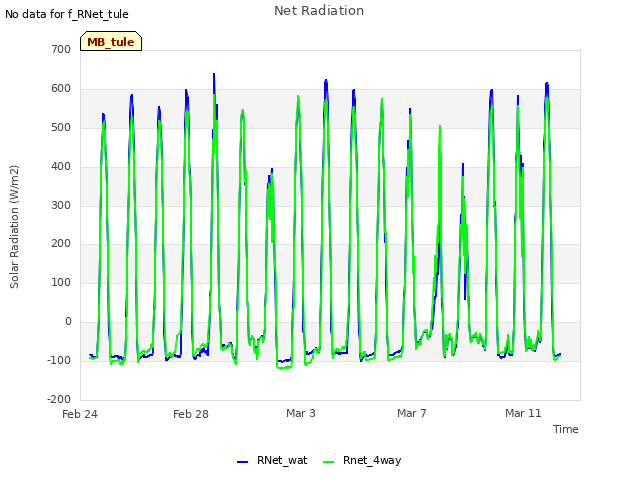Click the Feb 28 x-axis tick label
This screenshot has width=640, height=480.
click(191, 414)
